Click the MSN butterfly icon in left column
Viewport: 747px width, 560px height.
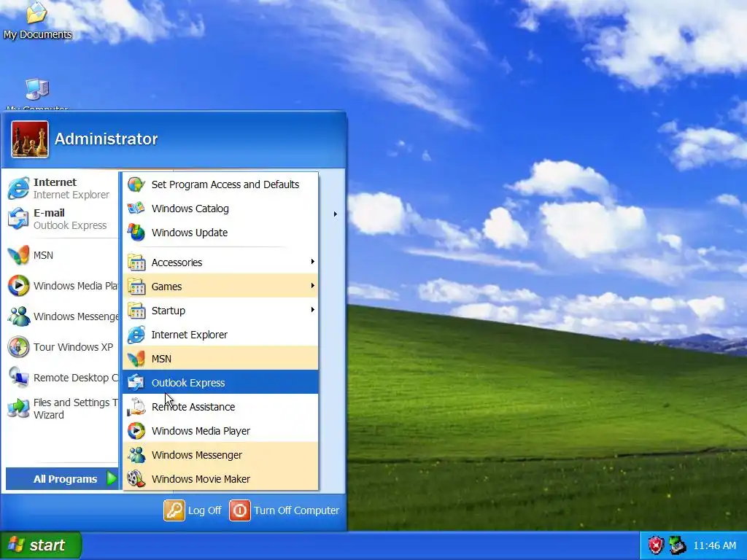[18, 255]
